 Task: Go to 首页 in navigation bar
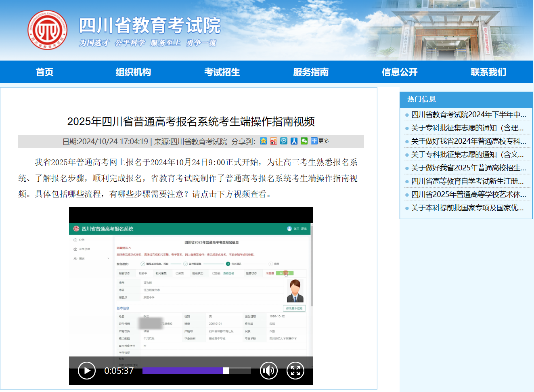44,72
